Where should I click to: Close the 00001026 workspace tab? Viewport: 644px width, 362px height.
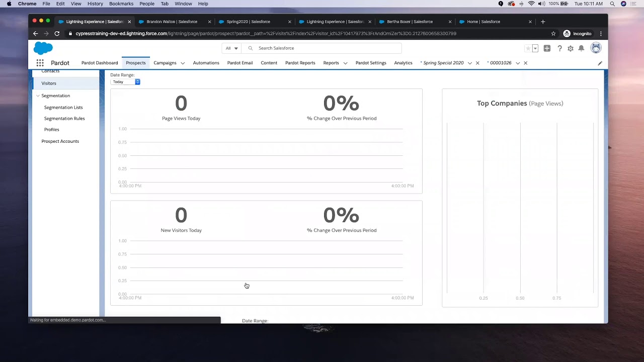pos(525,63)
